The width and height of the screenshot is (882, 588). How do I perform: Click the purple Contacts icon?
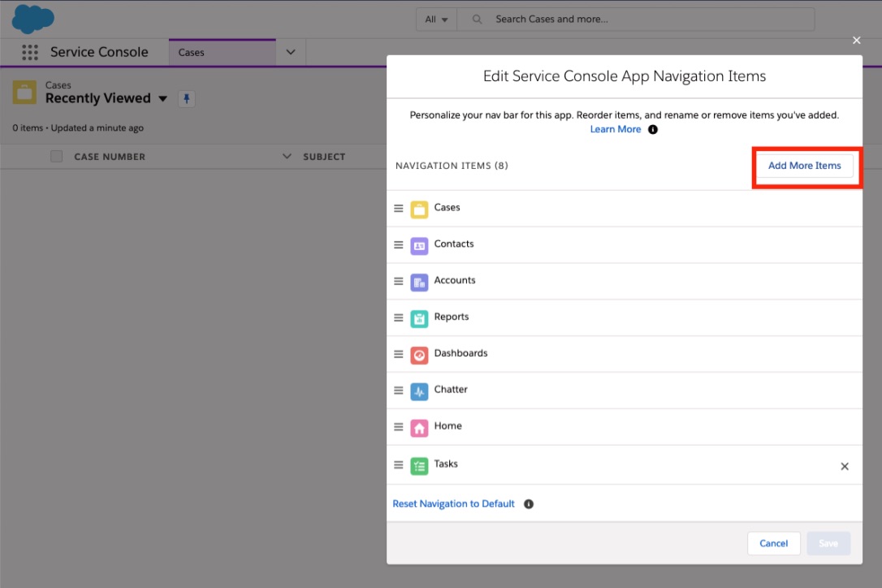419,246
